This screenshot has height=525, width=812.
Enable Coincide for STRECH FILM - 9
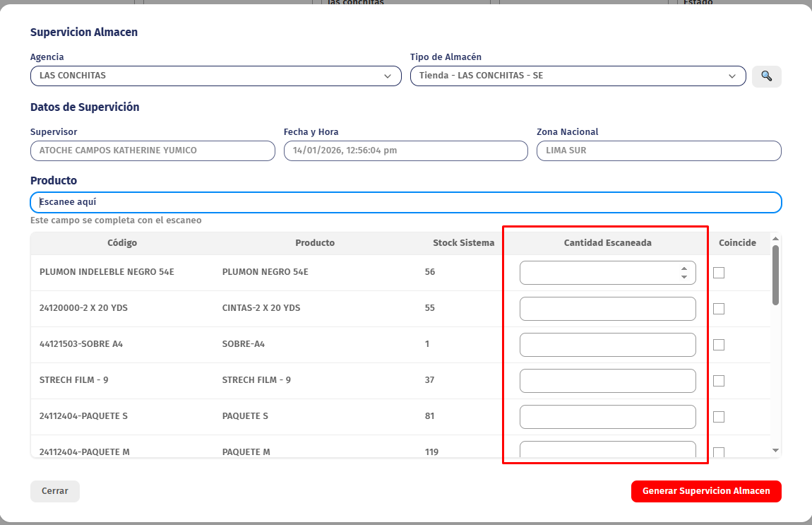719,381
